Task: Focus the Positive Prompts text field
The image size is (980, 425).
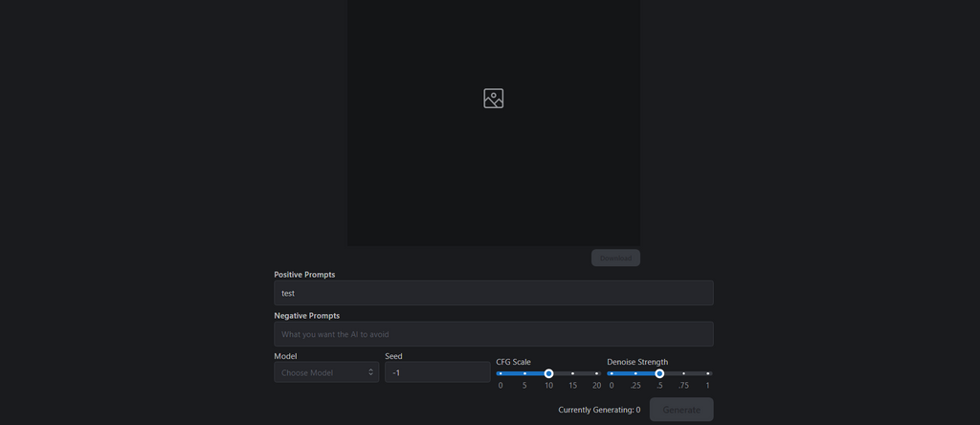Action: pyautogui.click(x=493, y=293)
